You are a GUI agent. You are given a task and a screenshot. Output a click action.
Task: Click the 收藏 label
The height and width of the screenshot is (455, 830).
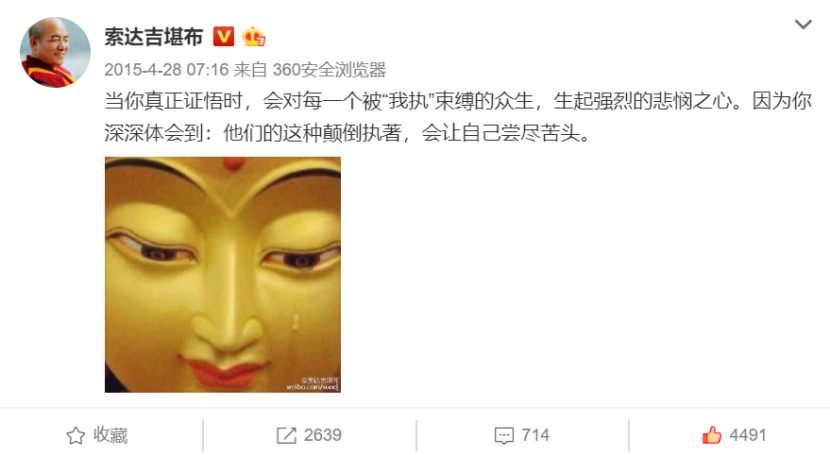pos(111,435)
